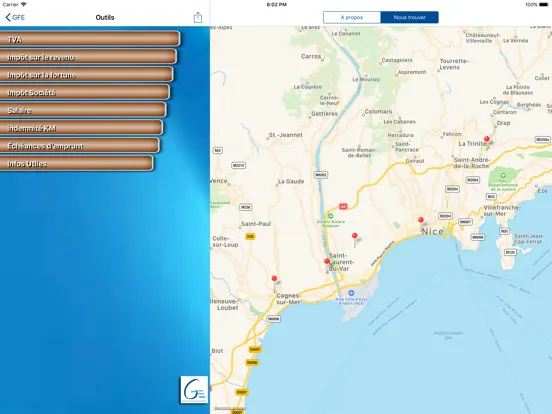Switch to the Nous trouver tab
The image size is (552, 414).
click(409, 17)
